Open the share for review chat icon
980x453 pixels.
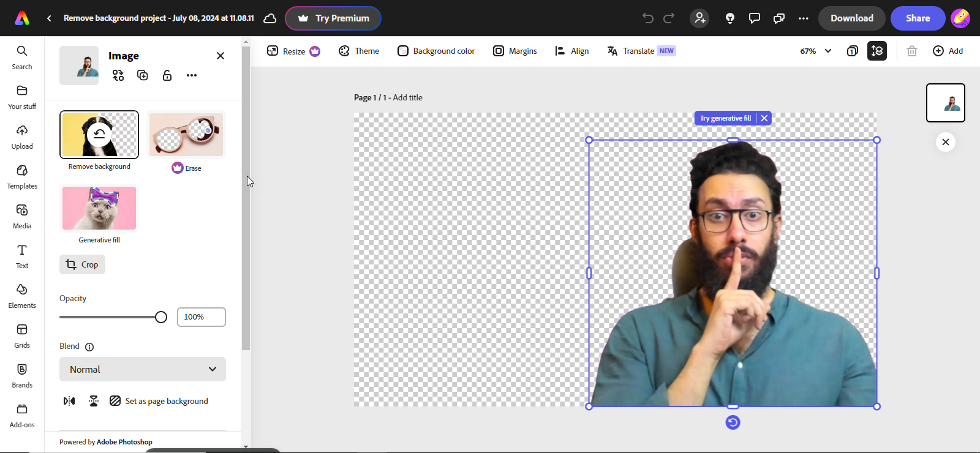coord(779,18)
